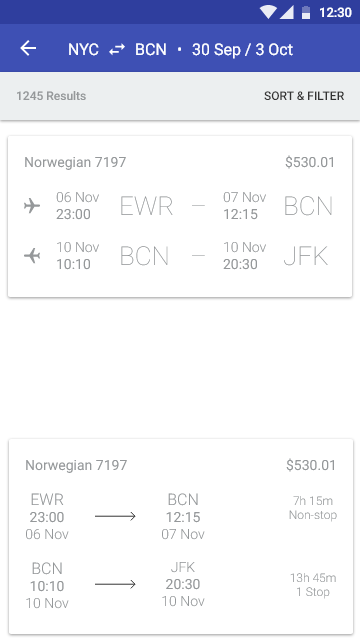
Task: Tap the 30 Sep / 3 Oct dates
Action: pos(242,49)
